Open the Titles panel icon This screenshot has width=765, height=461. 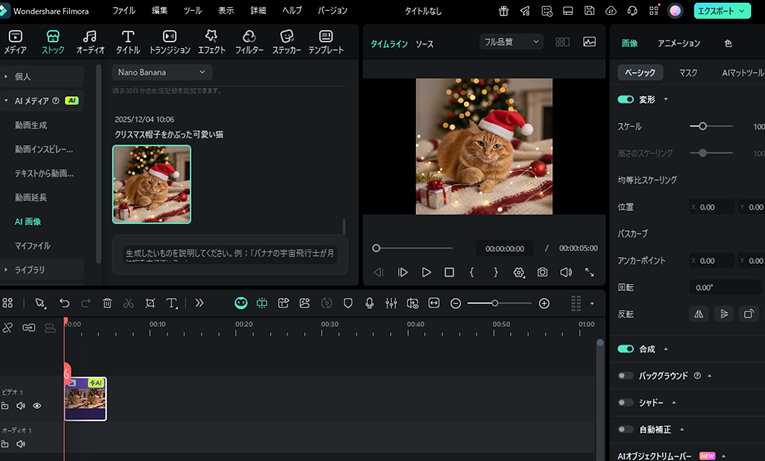tap(127, 41)
